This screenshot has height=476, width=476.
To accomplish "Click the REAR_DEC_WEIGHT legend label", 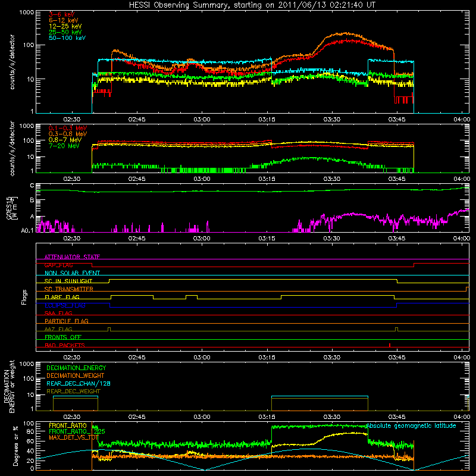I will coord(73,392).
